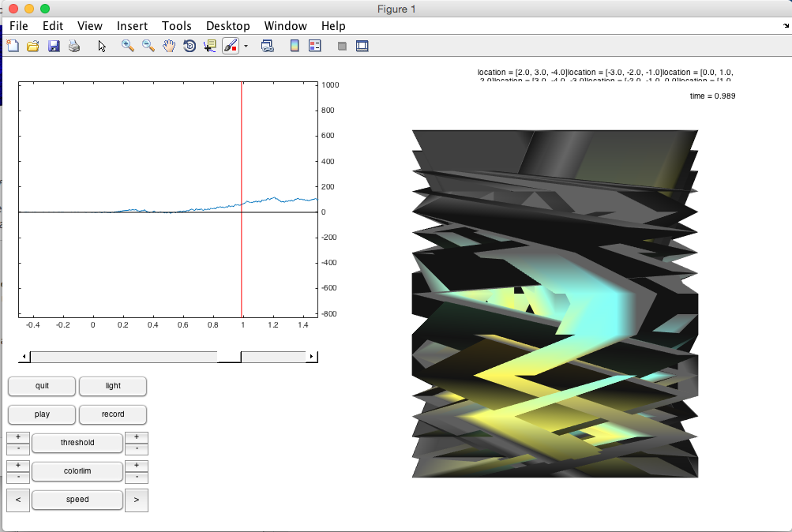The width and height of the screenshot is (792, 532).
Task: Click the upper-left plus beside threshold
Action: pos(18,437)
